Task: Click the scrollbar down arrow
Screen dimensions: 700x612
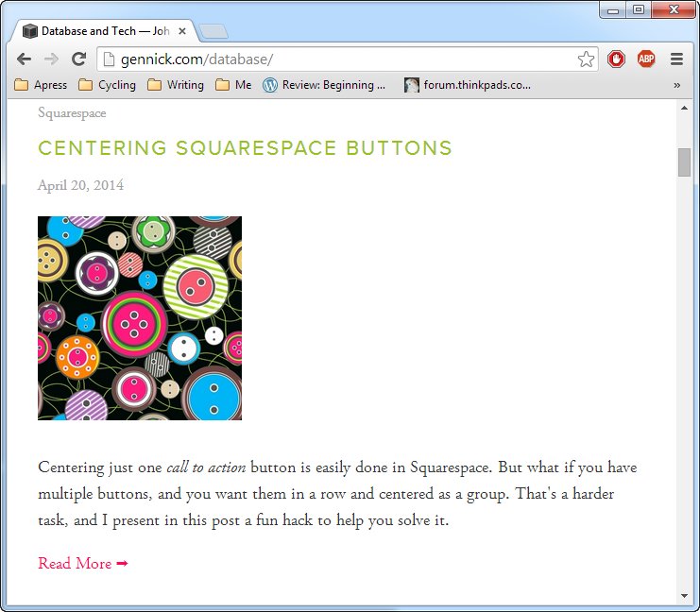Action: tap(684, 596)
